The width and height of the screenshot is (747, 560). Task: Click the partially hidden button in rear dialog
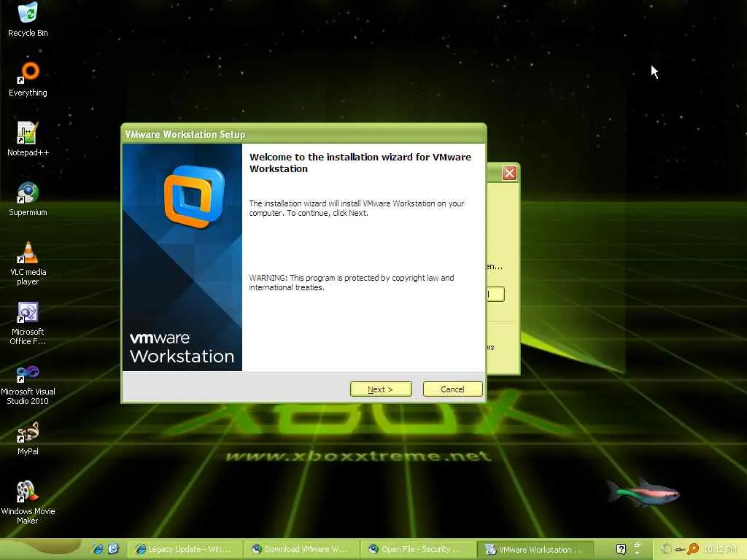click(495, 294)
